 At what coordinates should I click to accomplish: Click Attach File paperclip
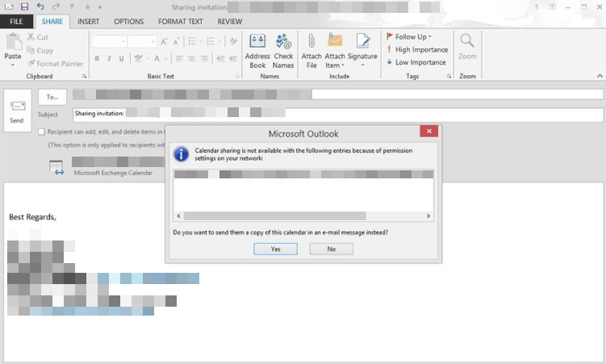coord(311,51)
